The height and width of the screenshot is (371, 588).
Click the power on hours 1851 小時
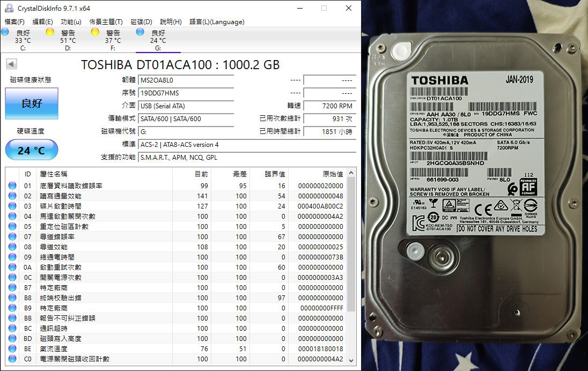(x=329, y=131)
